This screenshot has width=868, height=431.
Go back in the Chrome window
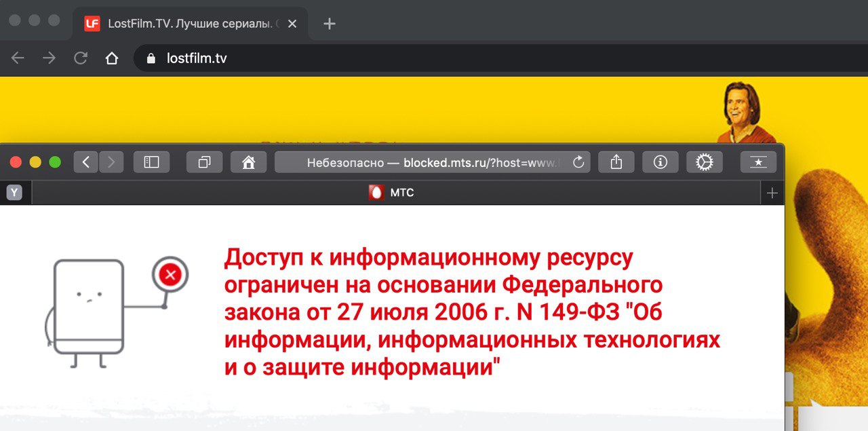click(x=18, y=58)
